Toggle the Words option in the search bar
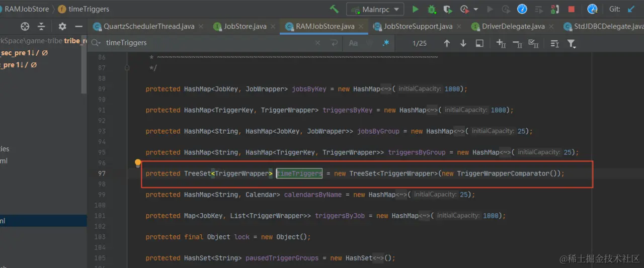The height and width of the screenshot is (268, 644). coord(370,43)
